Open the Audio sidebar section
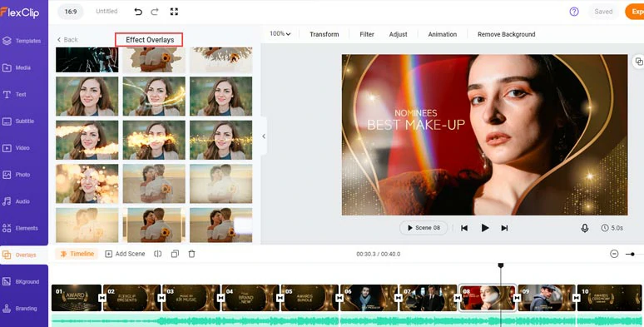Image resolution: width=644 pixels, height=327 pixels. click(17, 201)
